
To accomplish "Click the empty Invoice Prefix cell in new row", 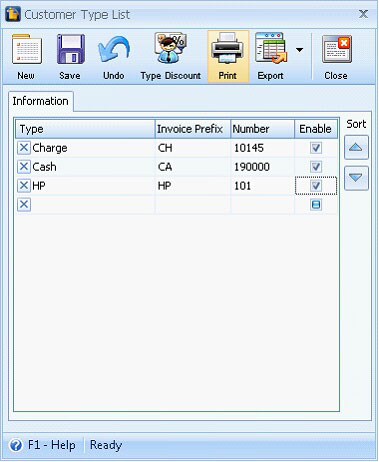I will (x=193, y=205).
